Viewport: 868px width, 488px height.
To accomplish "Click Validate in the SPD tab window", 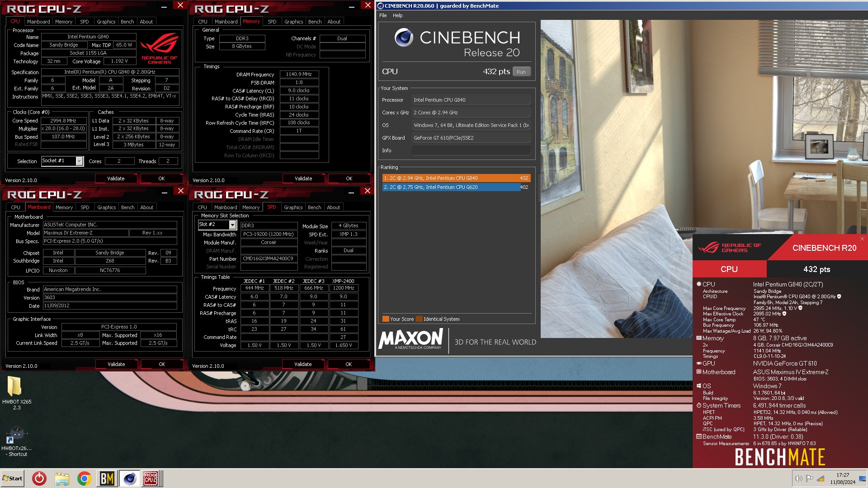I will point(303,364).
